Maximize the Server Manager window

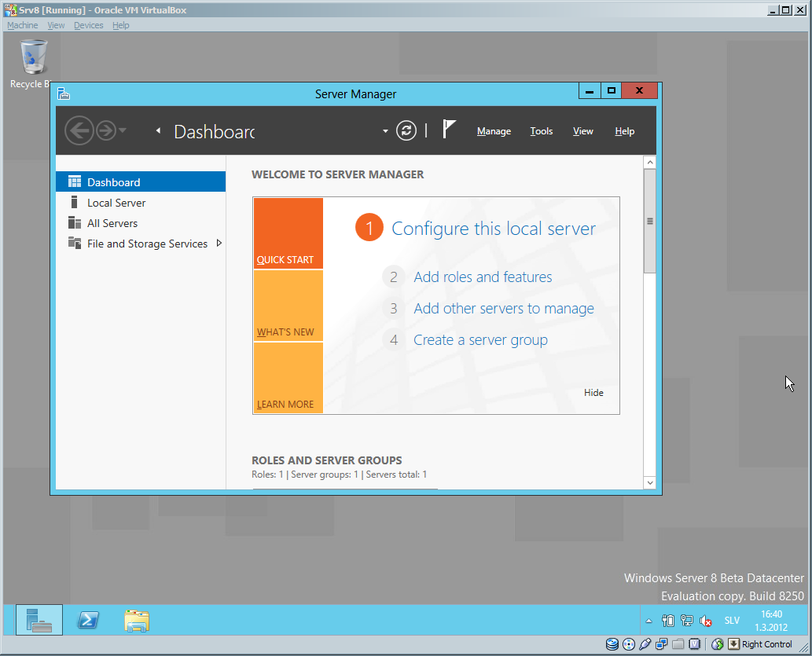tap(611, 91)
